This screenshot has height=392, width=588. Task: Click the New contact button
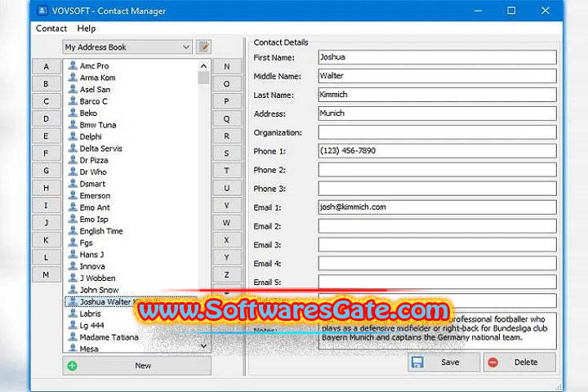tap(137, 366)
